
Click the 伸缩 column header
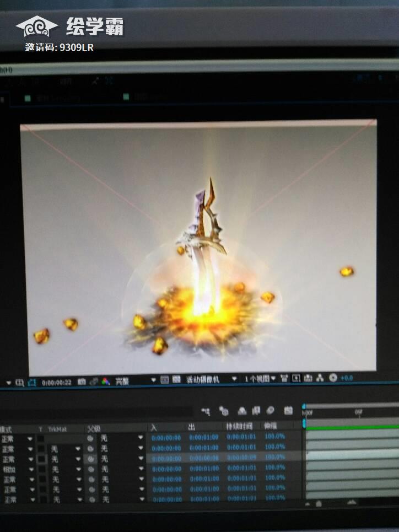pyautogui.click(x=271, y=426)
